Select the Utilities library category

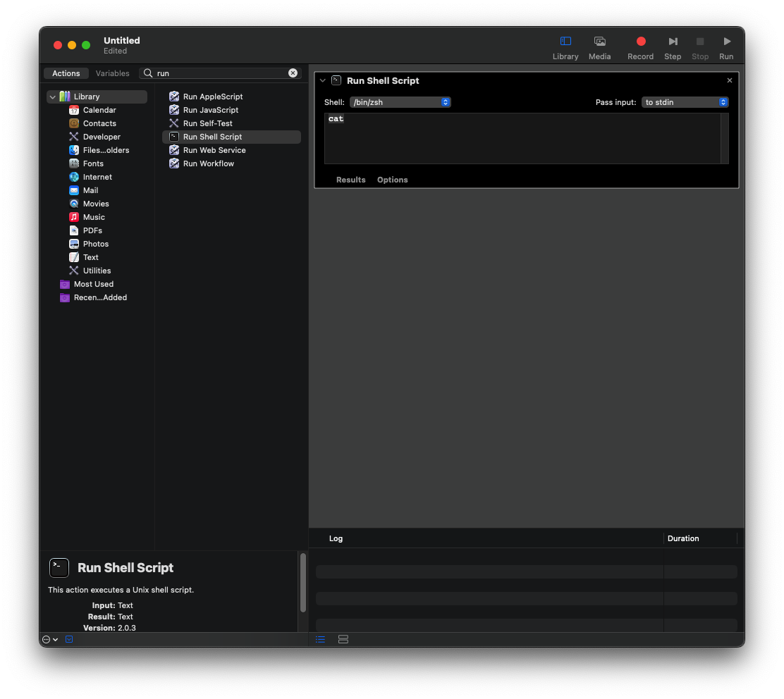(97, 271)
